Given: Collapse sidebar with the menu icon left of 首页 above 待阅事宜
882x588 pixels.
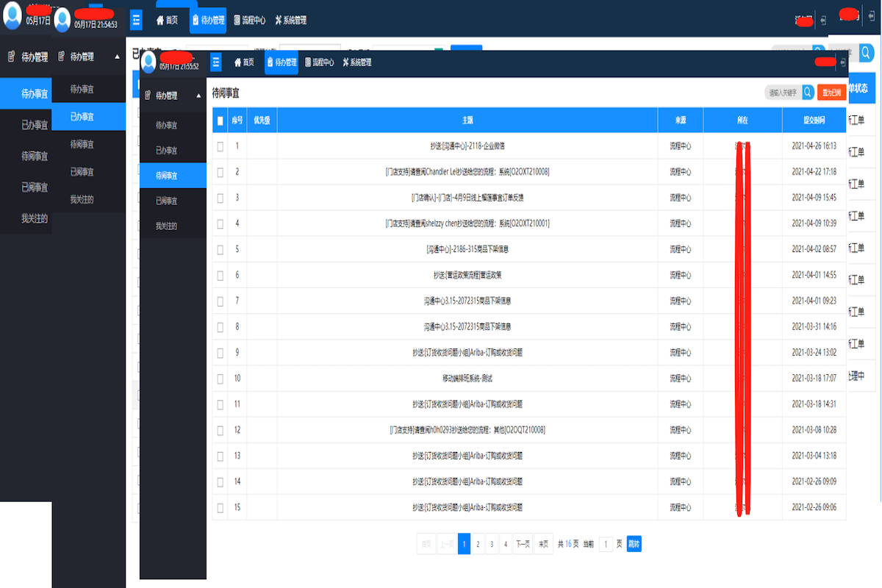Looking at the screenshot, I should pos(215,62).
